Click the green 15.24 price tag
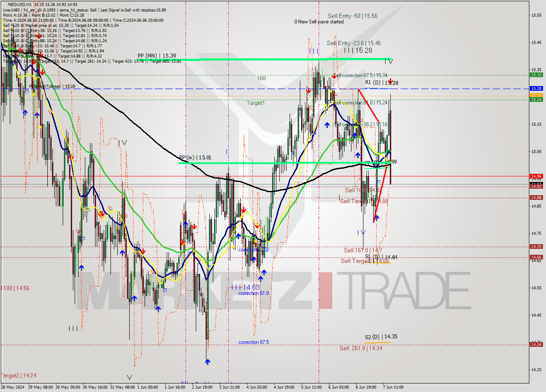This screenshot has height=392, width=546. (536, 99)
